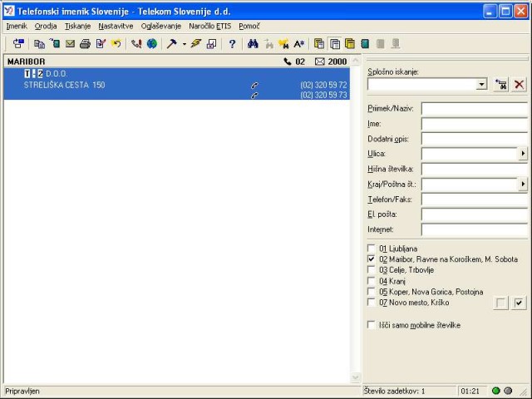The height and width of the screenshot is (399, 532).
Task: Click the El. pošta input field
Action: tap(475, 214)
